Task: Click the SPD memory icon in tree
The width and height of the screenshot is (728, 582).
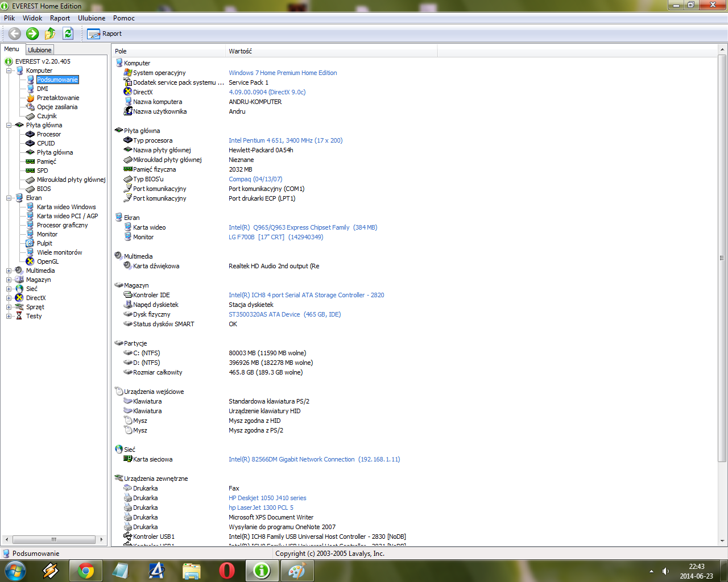Action: [x=30, y=171]
